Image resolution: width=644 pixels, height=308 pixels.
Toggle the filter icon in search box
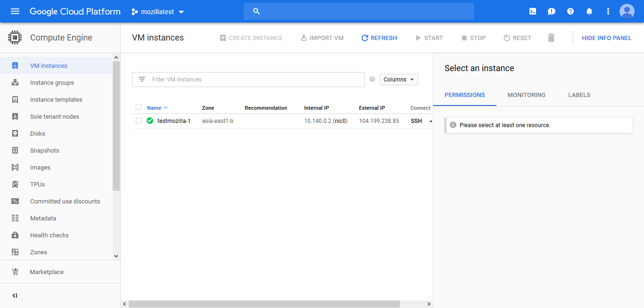click(141, 79)
